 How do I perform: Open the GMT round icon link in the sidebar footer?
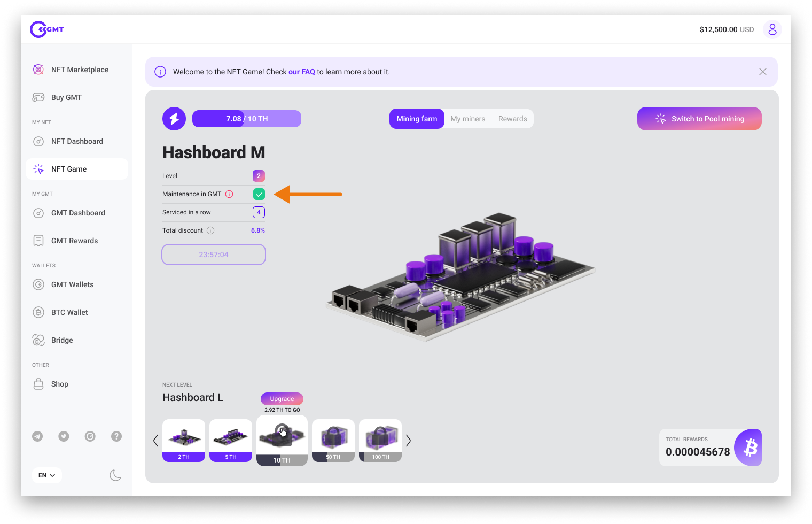[x=90, y=436]
